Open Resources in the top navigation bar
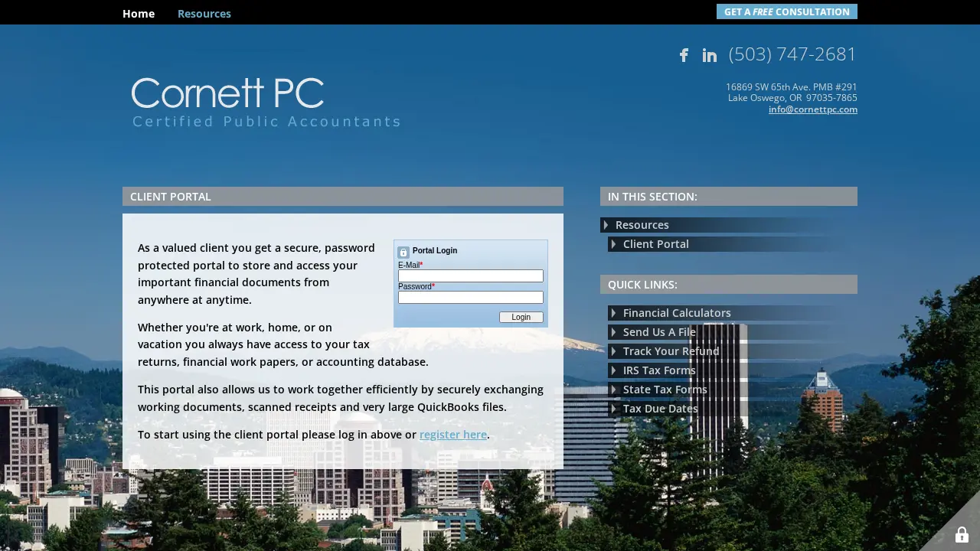The image size is (980, 551). tap(204, 13)
